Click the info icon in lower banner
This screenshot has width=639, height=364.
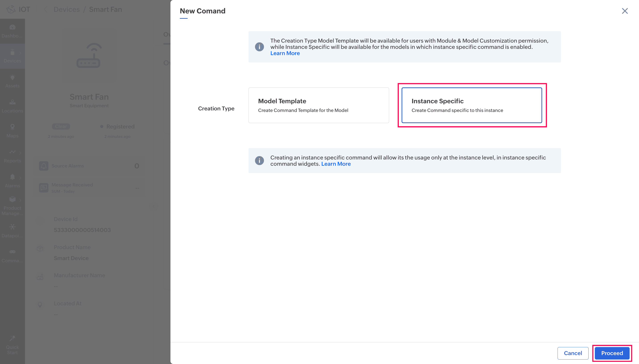[259, 161]
